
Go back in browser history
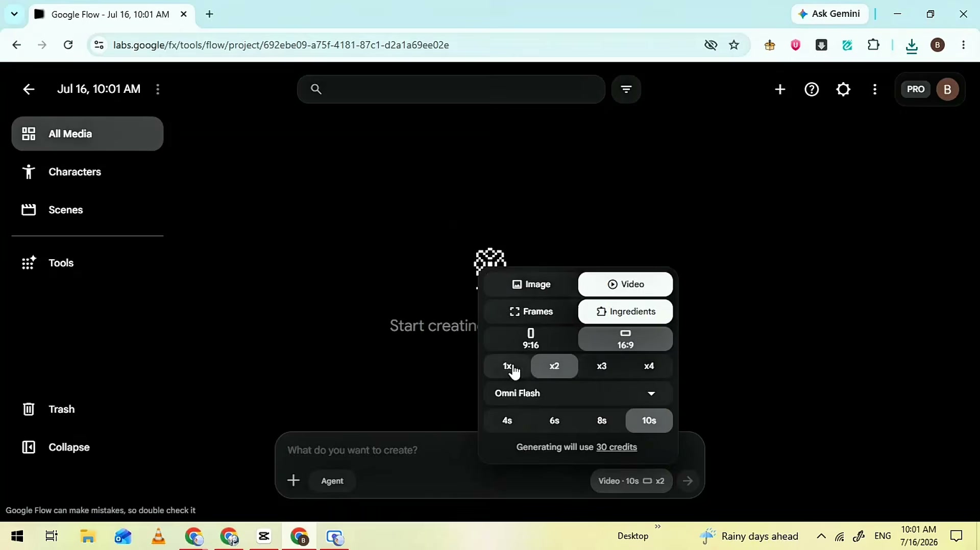[16, 45]
